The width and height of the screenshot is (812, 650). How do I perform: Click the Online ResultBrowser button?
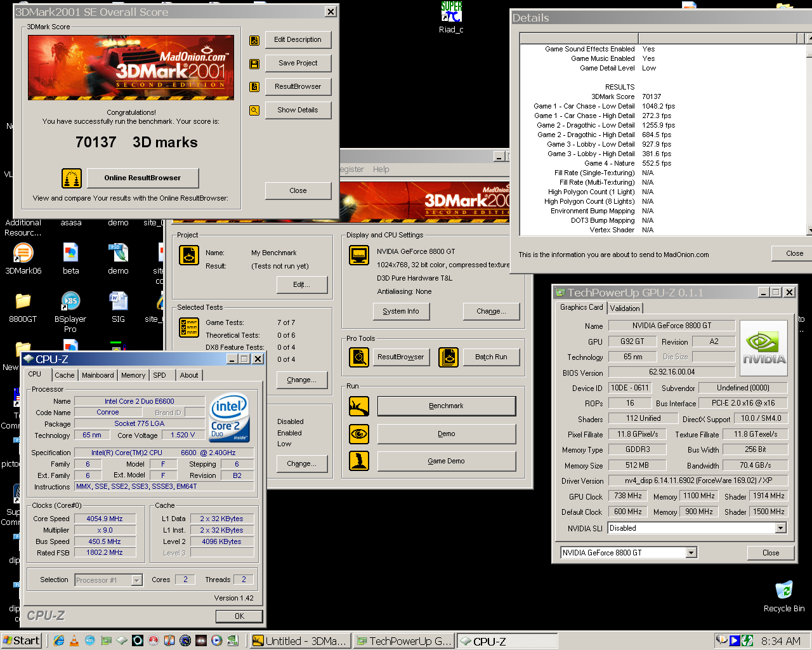pyautogui.click(x=143, y=178)
